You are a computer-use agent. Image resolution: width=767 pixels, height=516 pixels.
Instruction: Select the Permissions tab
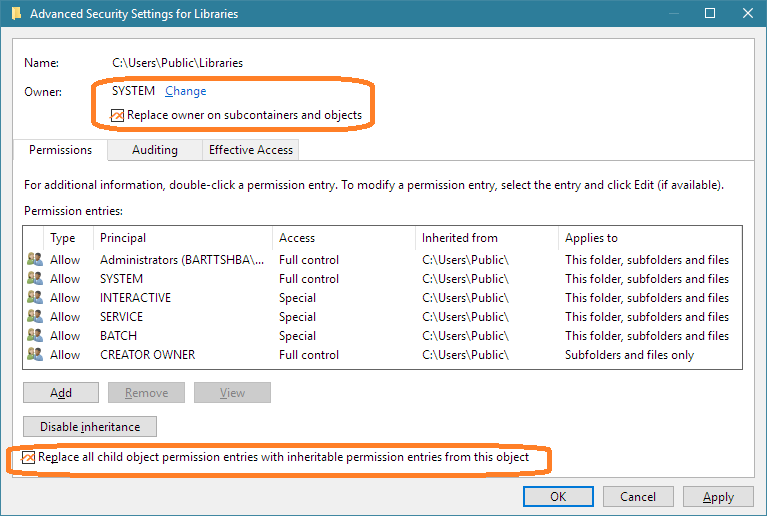[60, 150]
